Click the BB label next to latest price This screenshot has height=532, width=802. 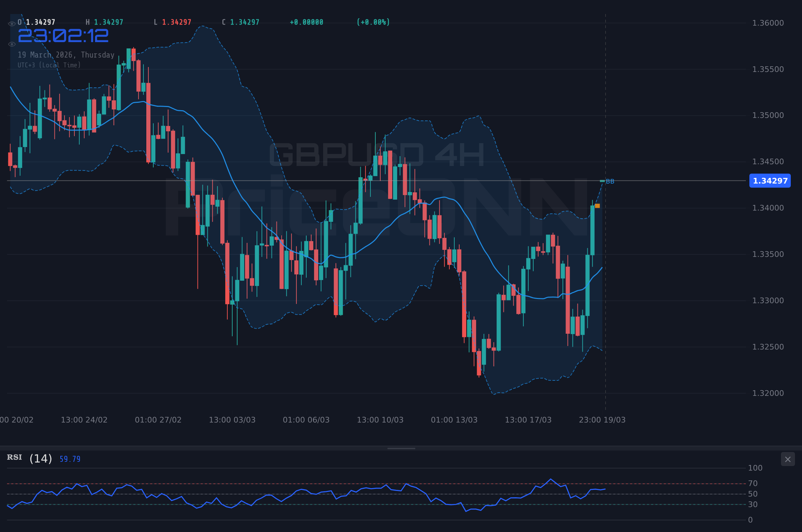click(x=610, y=181)
